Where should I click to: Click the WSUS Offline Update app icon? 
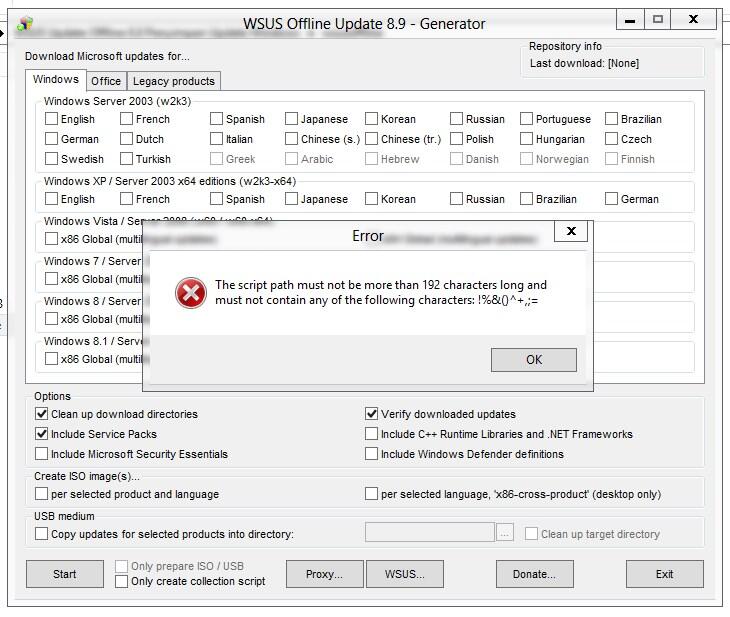(25, 24)
